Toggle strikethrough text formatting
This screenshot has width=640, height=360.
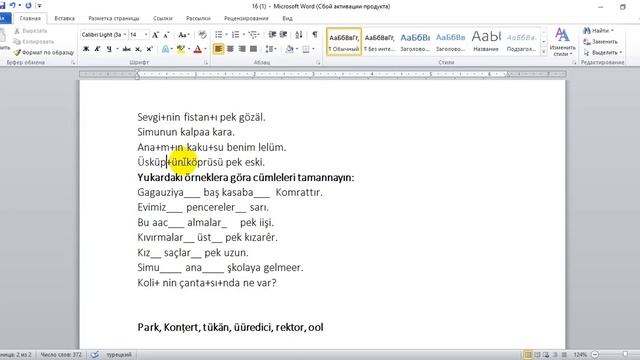(127, 49)
